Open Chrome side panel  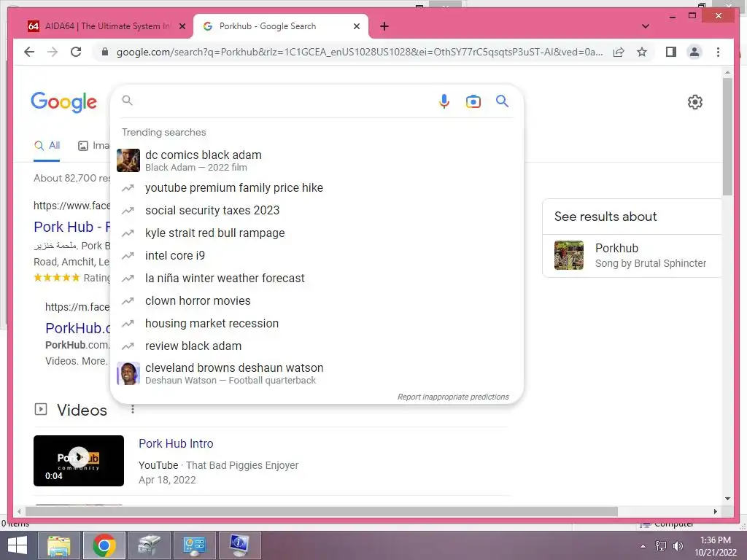[671, 52]
